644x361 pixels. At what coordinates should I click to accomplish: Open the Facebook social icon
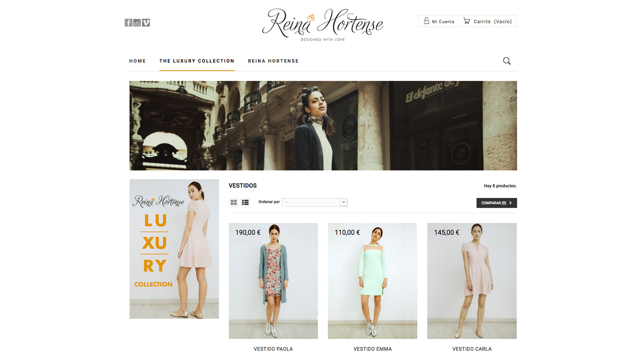coord(129,23)
